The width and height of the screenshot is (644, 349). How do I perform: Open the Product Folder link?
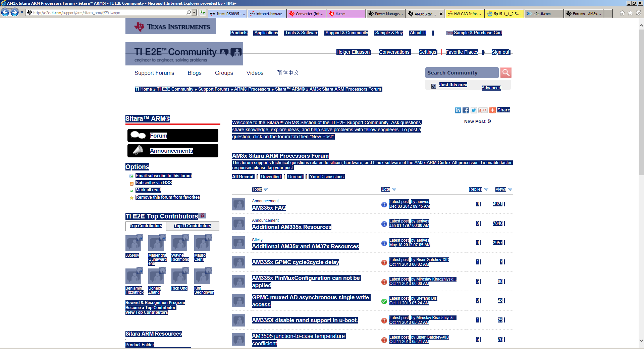pos(140,345)
